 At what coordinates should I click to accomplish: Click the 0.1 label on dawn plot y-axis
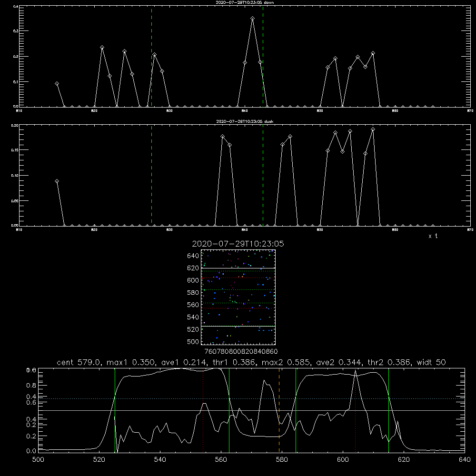click(x=16, y=82)
